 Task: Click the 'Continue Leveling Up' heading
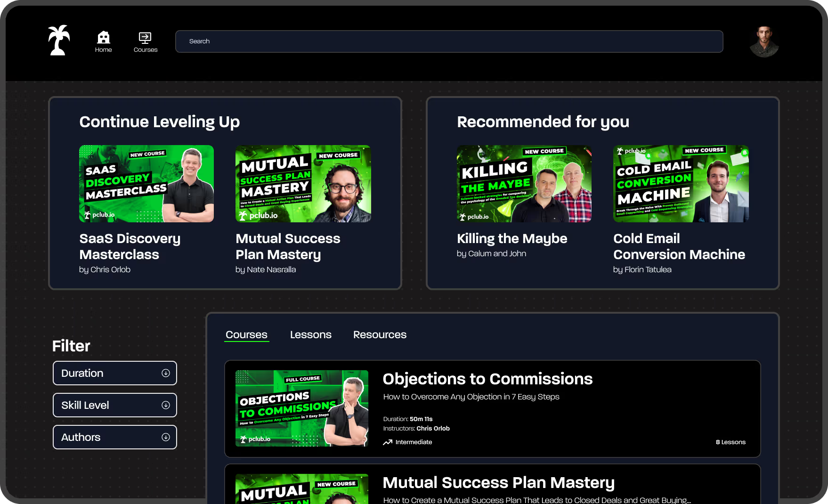pos(160,122)
